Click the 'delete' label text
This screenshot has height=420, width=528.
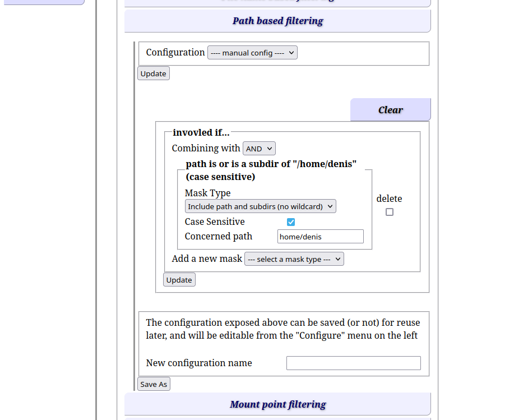[x=389, y=199]
